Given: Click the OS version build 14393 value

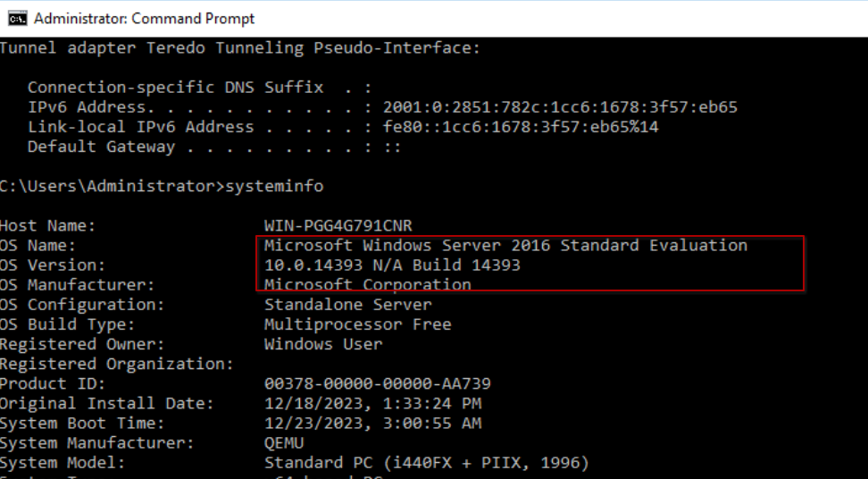Looking at the screenshot, I should tap(392, 265).
